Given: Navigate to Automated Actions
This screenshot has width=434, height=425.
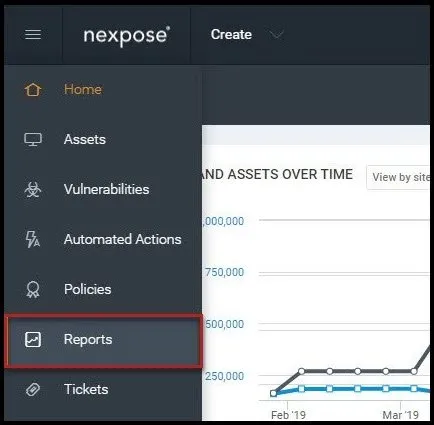Looking at the screenshot, I should (122, 239).
